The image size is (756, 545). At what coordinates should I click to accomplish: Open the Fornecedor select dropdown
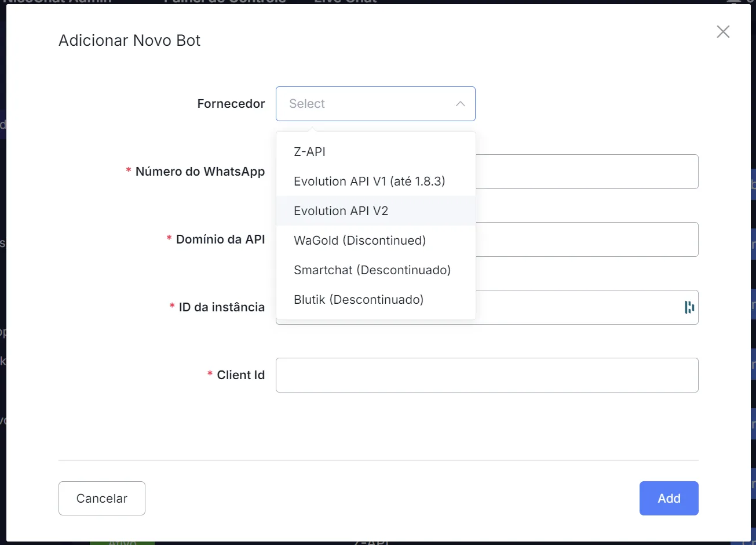(x=375, y=104)
